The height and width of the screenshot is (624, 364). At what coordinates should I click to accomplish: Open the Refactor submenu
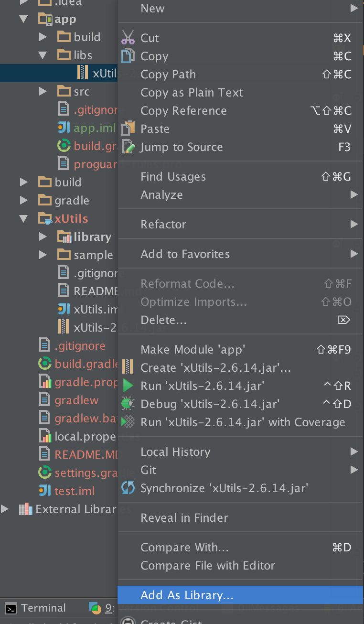pyautogui.click(x=241, y=225)
